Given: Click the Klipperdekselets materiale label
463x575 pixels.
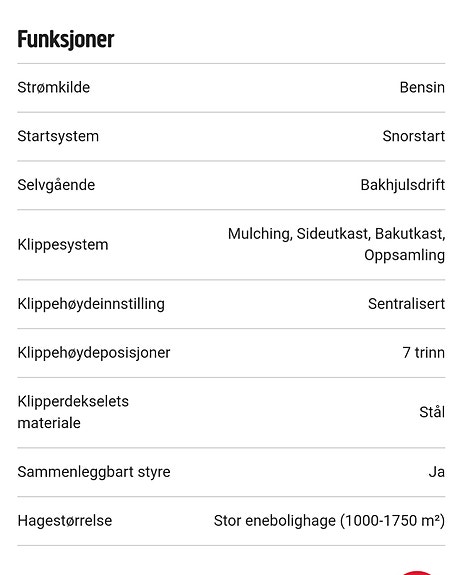Looking at the screenshot, I should (73, 412).
